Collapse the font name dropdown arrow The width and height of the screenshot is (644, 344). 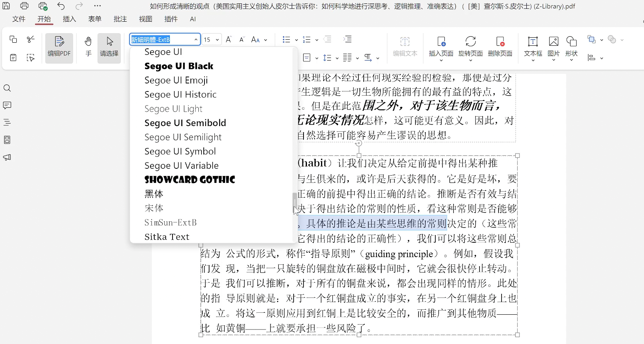(x=196, y=40)
